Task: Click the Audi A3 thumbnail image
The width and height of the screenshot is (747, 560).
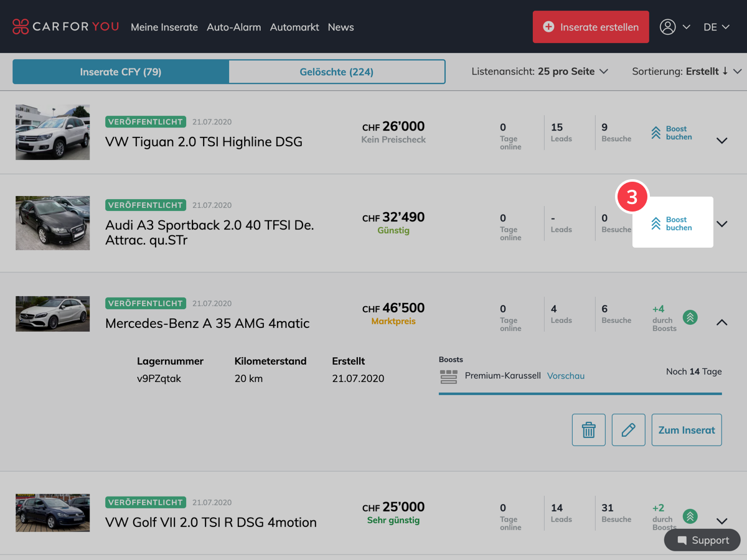Action: point(52,223)
